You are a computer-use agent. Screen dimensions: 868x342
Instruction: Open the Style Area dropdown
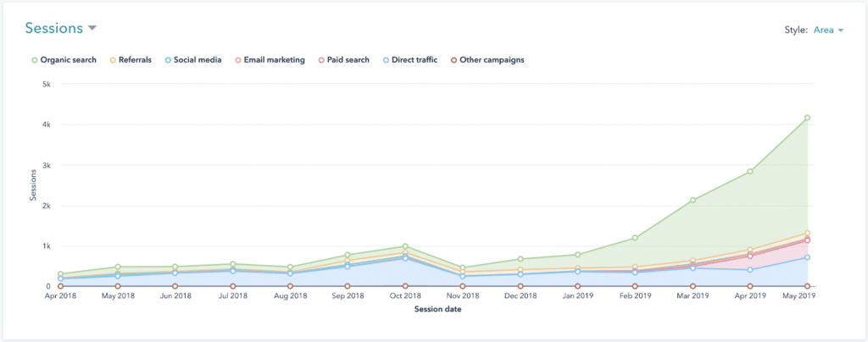point(827,30)
